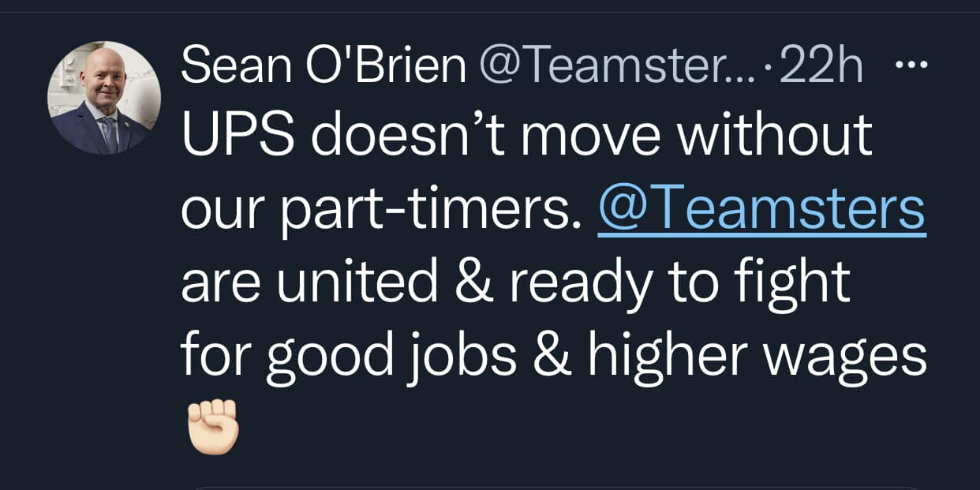Click the line 'are united & ready to fight'
The image size is (980, 490).
pos(516,282)
